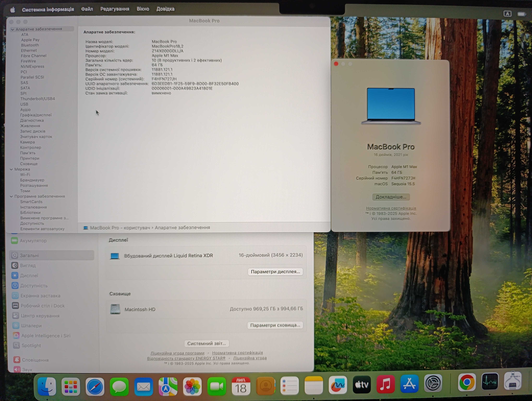
Task: Open ENERGY STAR compliance link
Action: [186, 358]
